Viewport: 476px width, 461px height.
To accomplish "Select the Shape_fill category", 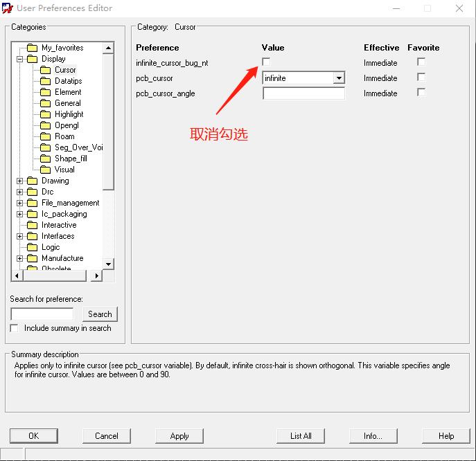I will pyautogui.click(x=71, y=159).
